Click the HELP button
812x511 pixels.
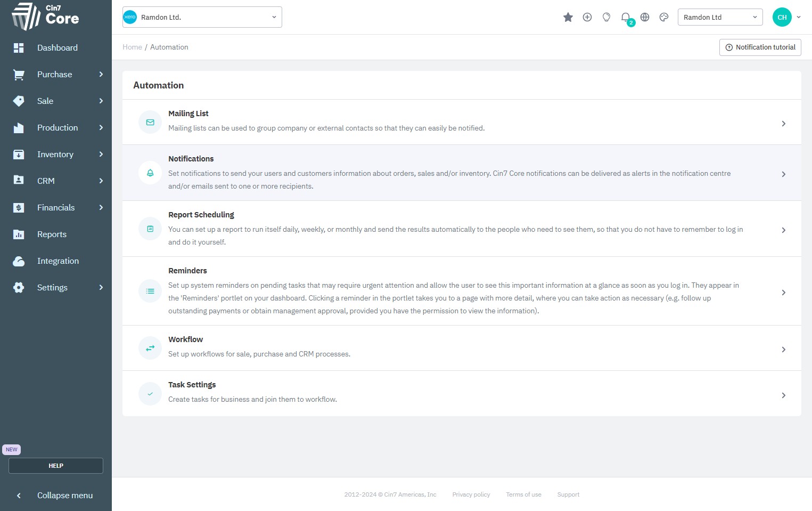tap(56, 466)
